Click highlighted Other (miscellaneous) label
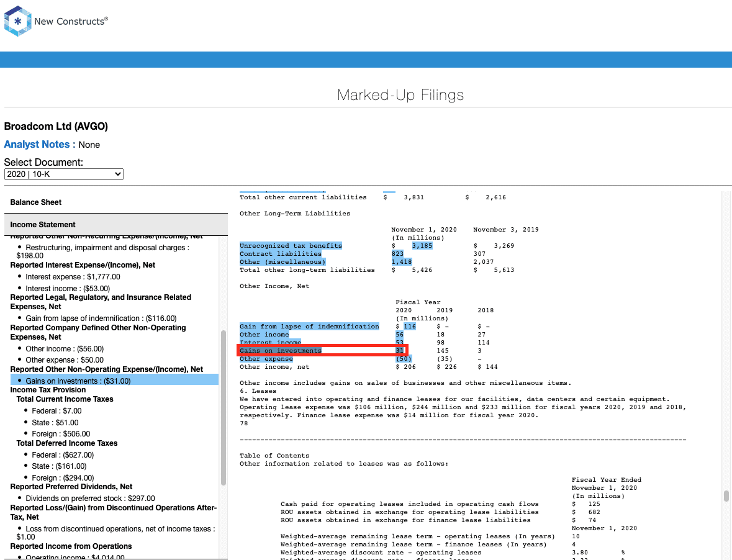732x560 pixels. [x=282, y=262]
